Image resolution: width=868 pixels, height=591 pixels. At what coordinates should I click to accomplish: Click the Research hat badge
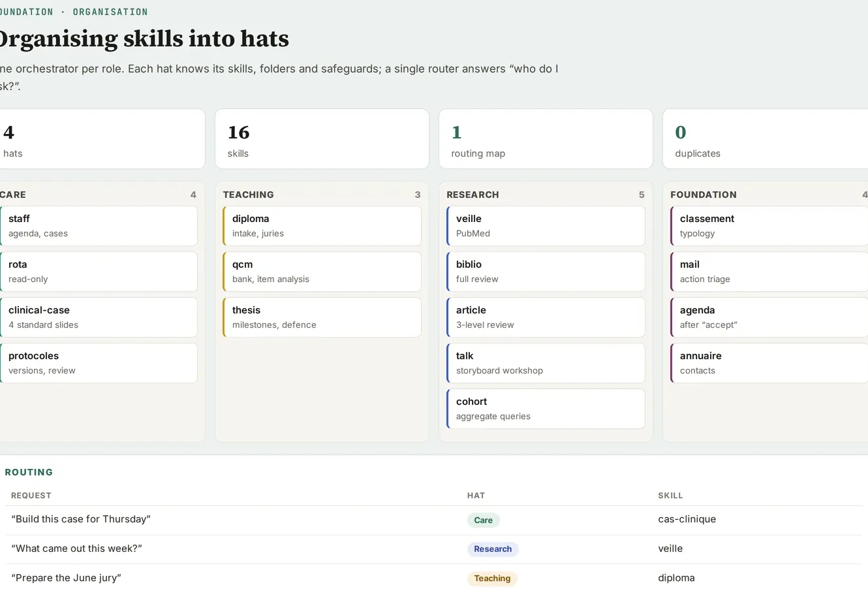click(x=493, y=549)
